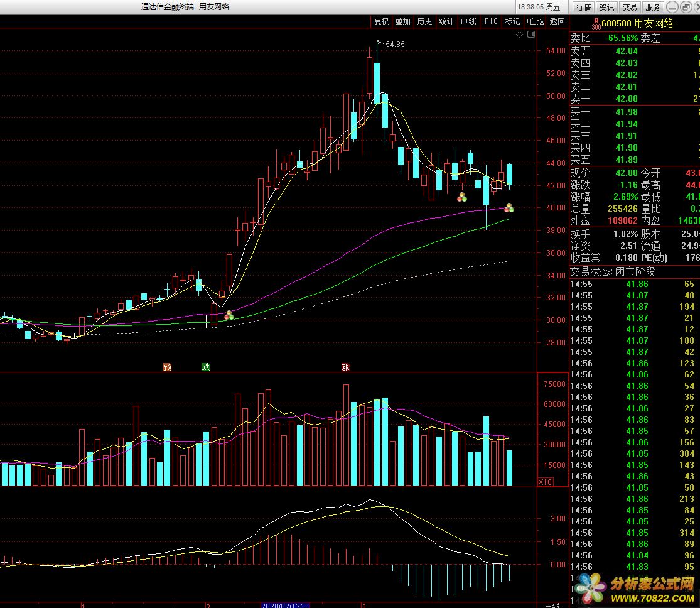Click the diamond icon above the chart
Image resolution: width=700 pixels, height=608 pixels.
(x=519, y=35)
